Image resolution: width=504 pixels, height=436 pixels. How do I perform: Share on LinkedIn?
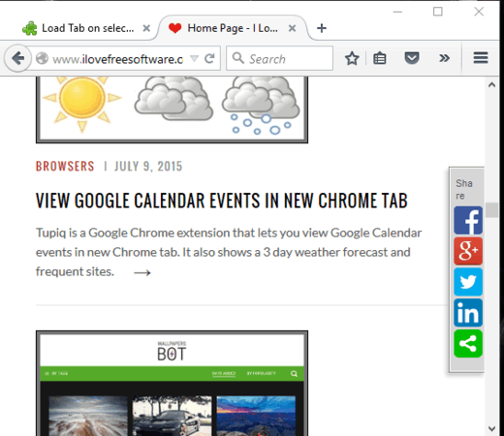coord(468,313)
